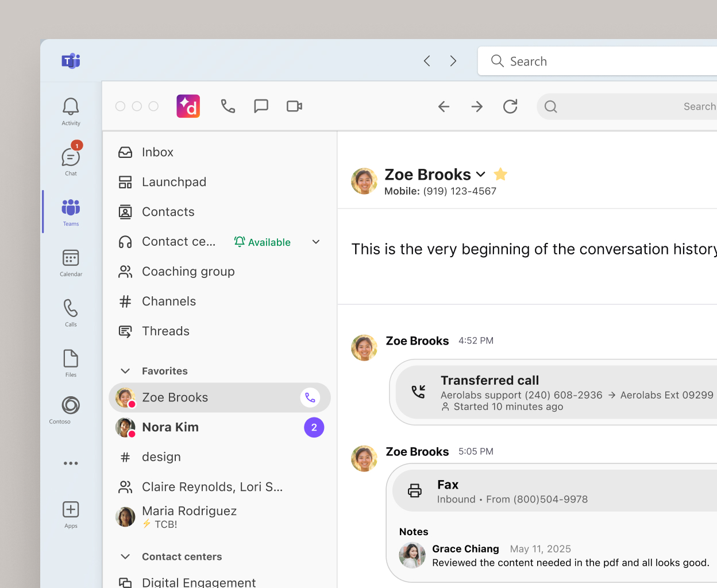Image resolution: width=717 pixels, height=588 pixels.
Task: Click the Dialpad app logo
Action: point(188,106)
